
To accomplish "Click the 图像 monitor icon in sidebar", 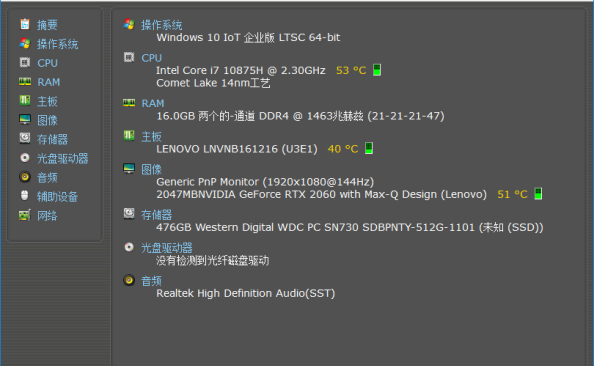I will click(x=25, y=120).
